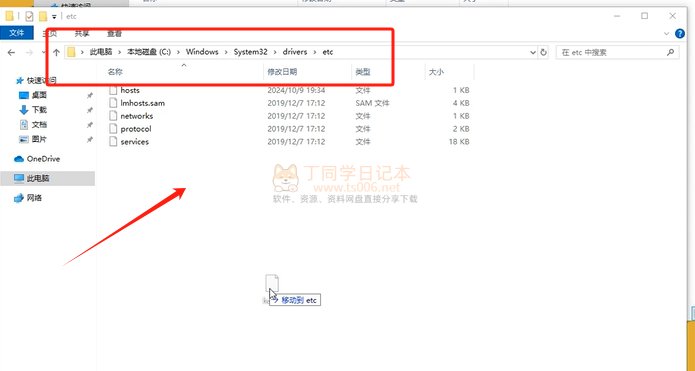Sort by 修改日期 column header
Screen dimensions: 695x371
point(282,72)
